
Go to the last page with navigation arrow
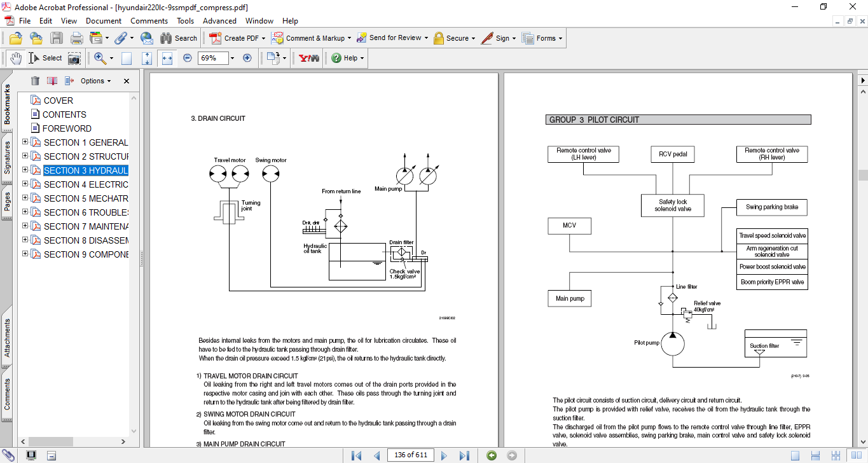pyautogui.click(x=464, y=455)
